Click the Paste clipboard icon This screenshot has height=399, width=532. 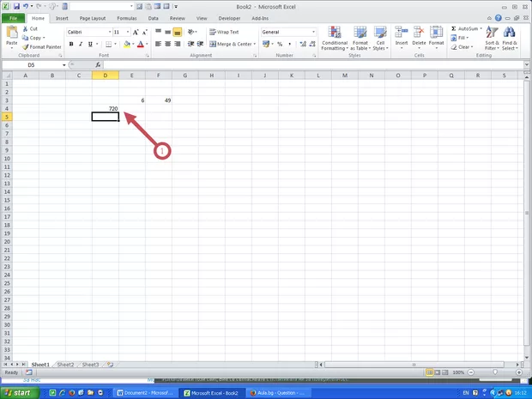[x=12, y=33]
